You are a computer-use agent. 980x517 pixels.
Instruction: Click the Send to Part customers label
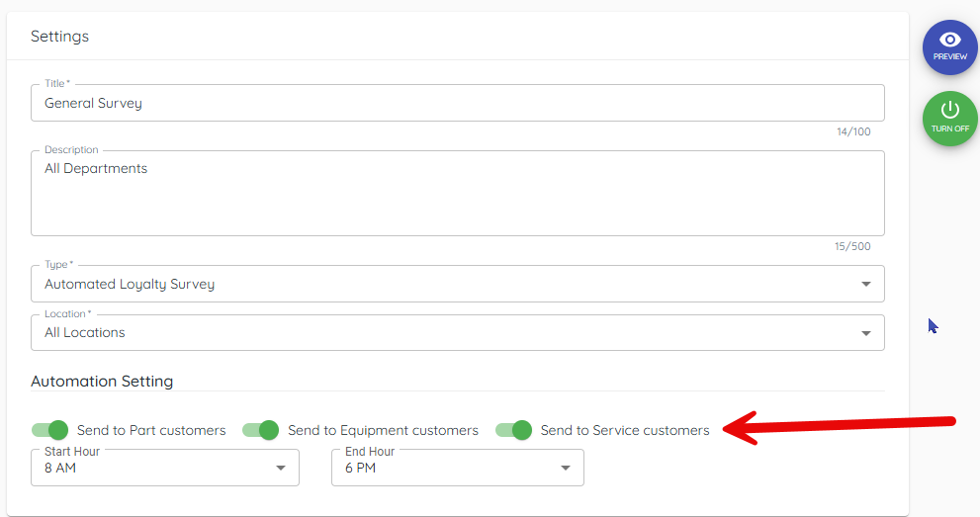pyautogui.click(x=151, y=431)
